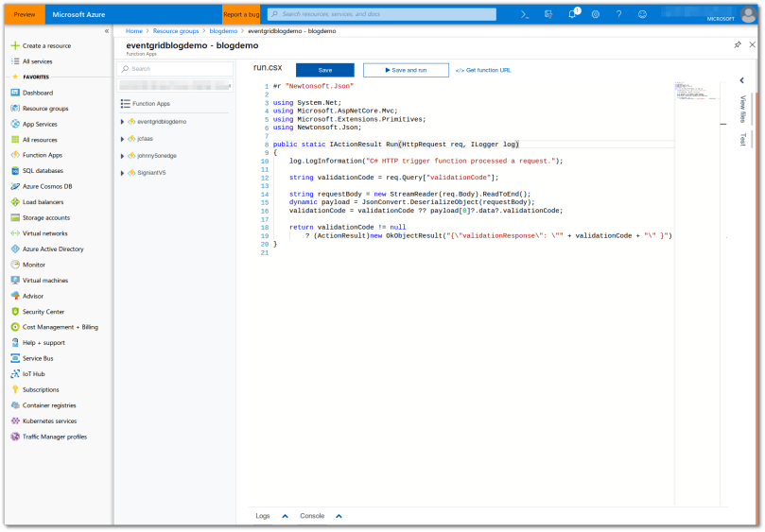
Task: Click the directory and subscription filter icon
Action: [x=548, y=14]
